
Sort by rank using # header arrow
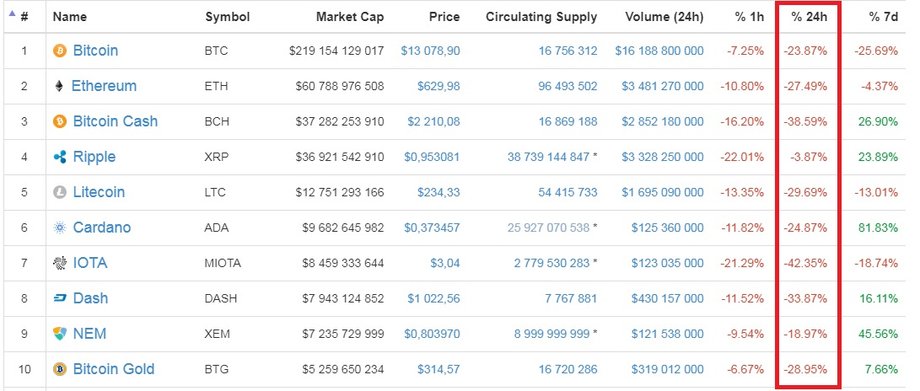point(12,13)
